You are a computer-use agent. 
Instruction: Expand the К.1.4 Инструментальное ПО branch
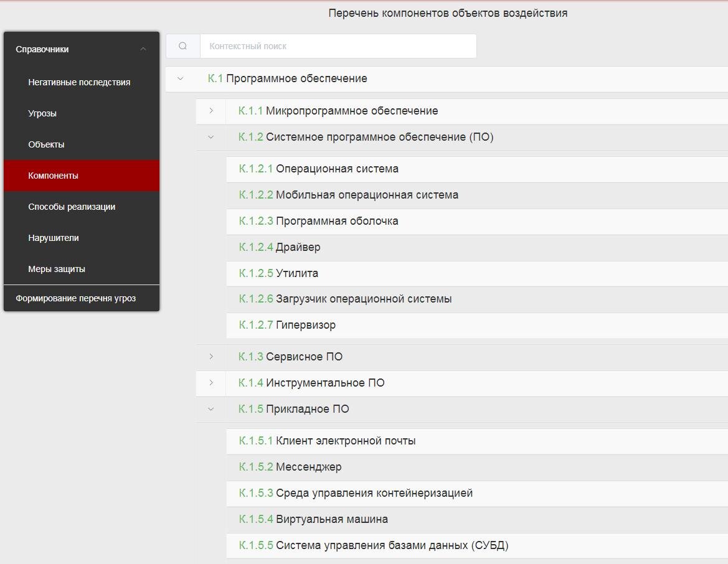(x=211, y=383)
